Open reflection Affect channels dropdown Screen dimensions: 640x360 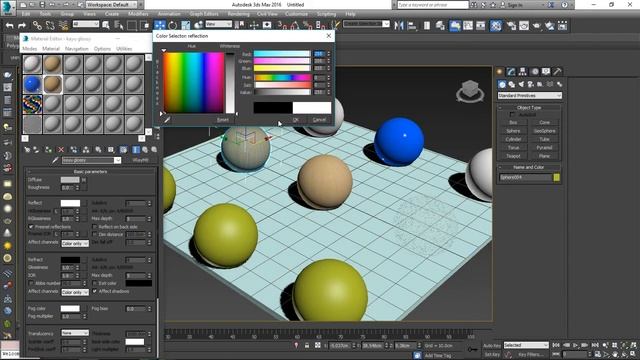point(75,243)
